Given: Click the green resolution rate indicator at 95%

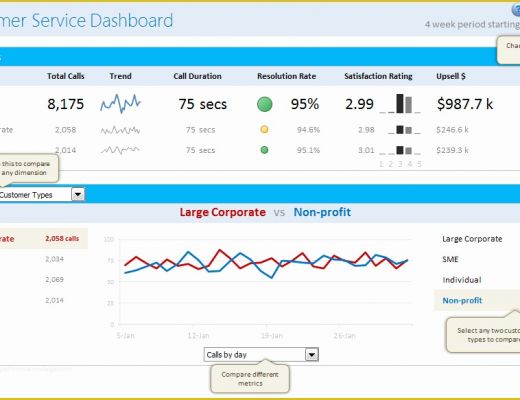Looking at the screenshot, I should [x=265, y=104].
